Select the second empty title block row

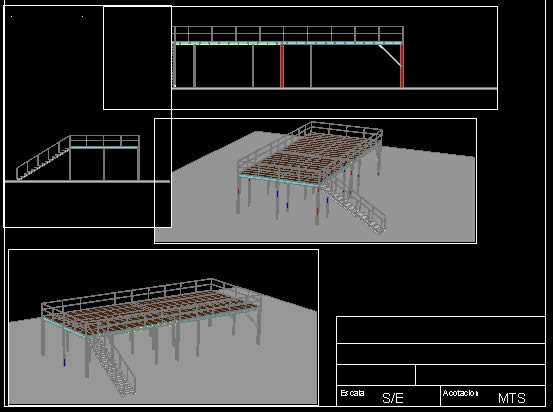click(x=441, y=354)
